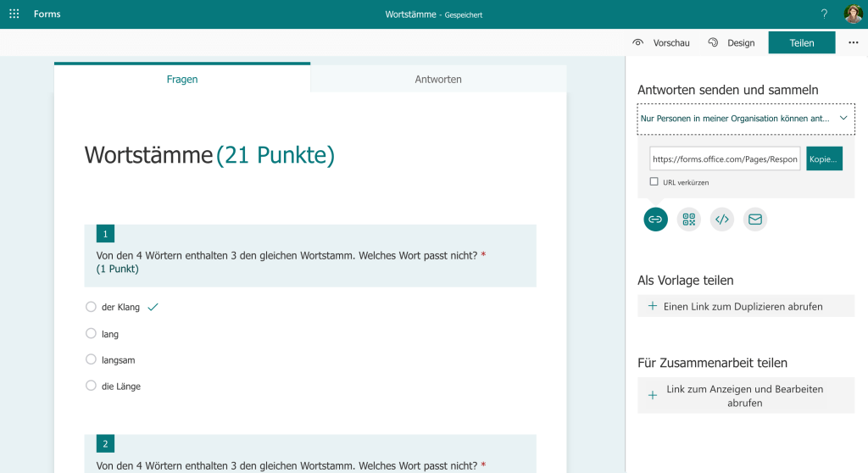The image size is (868, 473).
Task: Select the embed code share icon
Action: 721,220
